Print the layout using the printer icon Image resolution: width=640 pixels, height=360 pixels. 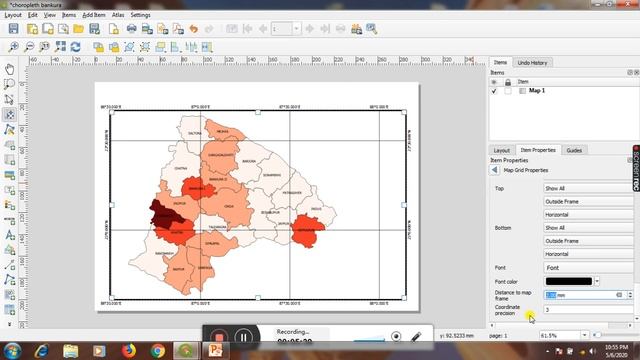[x=131, y=29]
